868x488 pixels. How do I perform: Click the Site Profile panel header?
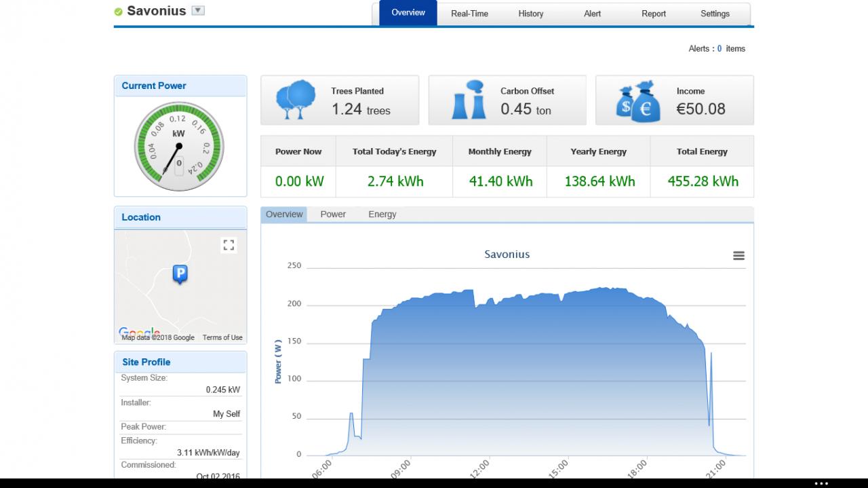pyautogui.click(x=180, y=362)
